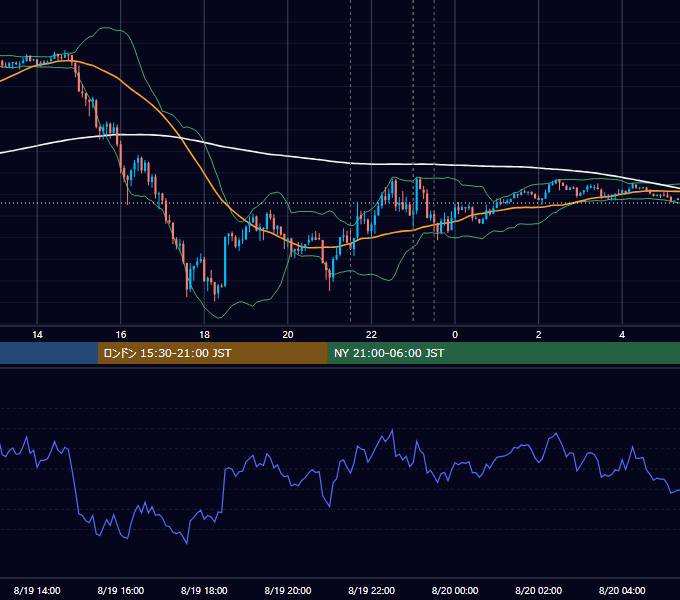The height and width of the screenshot is (600, 680).
Task: Click the '14' hour label on price chart axis
Action: pyautogui.click(x=37, y=335)
